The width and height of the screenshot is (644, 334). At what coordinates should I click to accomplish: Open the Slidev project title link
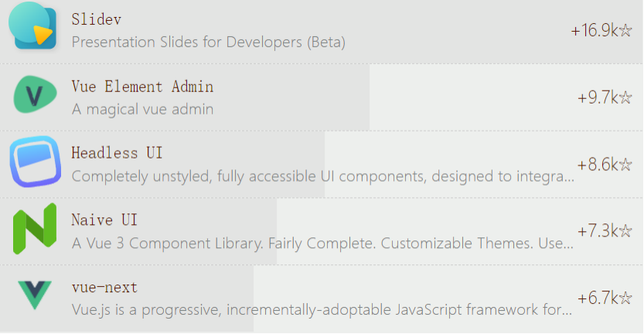tap(96, 19)
